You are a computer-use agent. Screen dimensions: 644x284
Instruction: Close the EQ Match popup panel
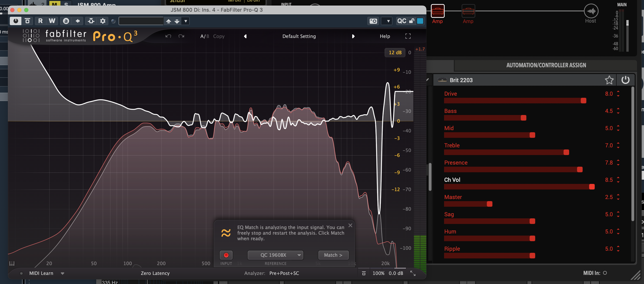coord(350,225)
